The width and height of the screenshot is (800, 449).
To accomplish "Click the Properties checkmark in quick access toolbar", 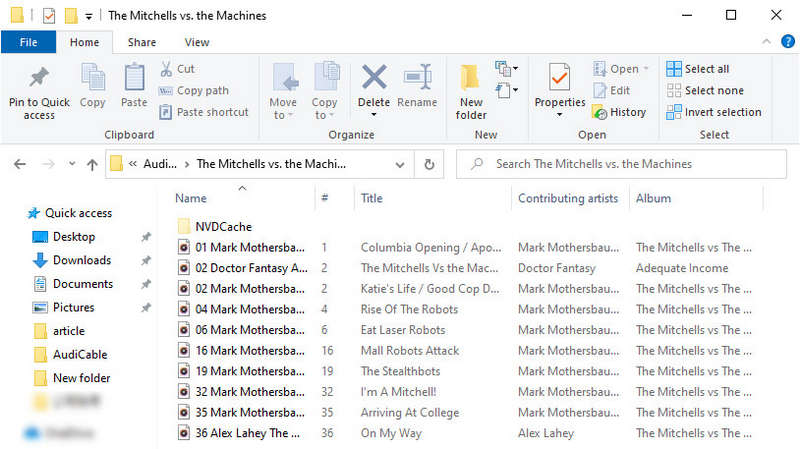I will (x=49, y=16).
